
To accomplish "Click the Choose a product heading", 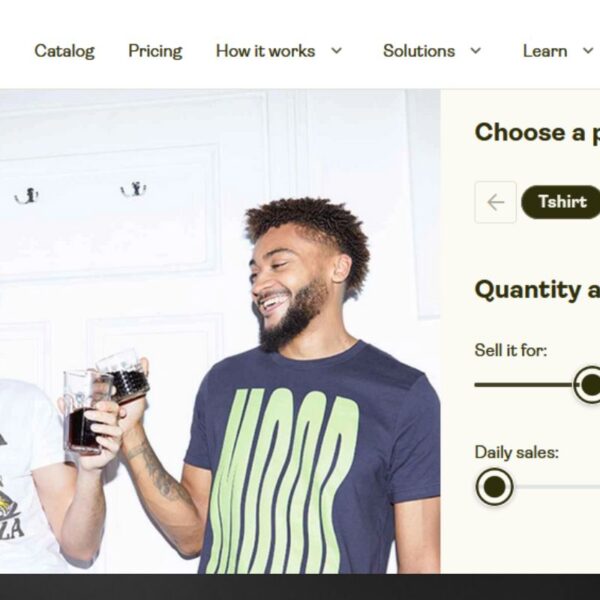I will 537,133.
